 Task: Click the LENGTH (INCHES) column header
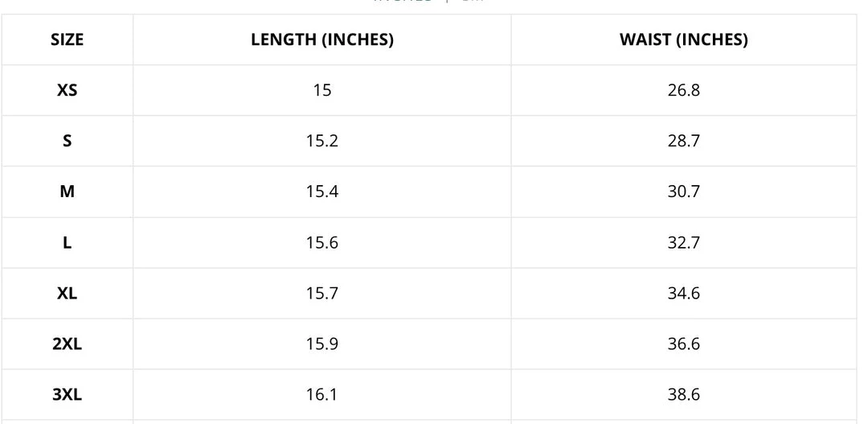coord(321,39)
